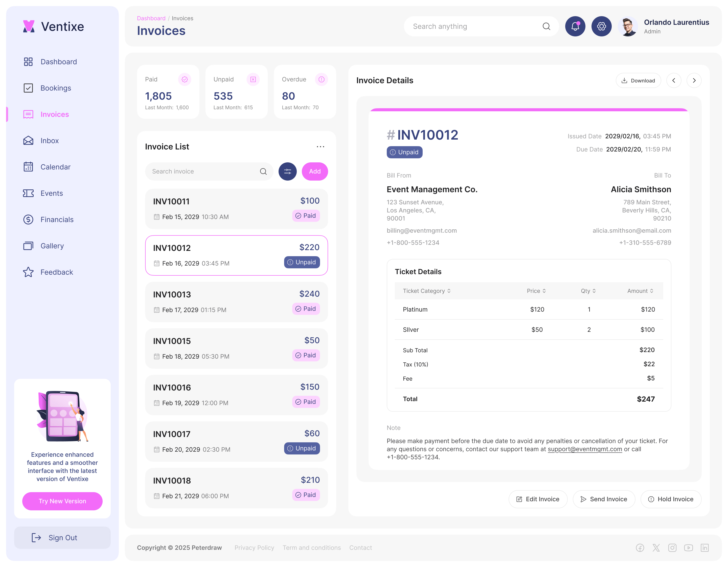Open the Calendar icon in sidebar
This screenshot has width=728, height=567.
28,167
